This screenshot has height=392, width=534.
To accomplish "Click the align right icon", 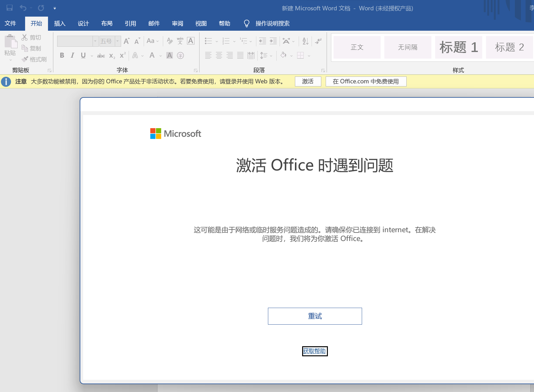I will point(230,55).
